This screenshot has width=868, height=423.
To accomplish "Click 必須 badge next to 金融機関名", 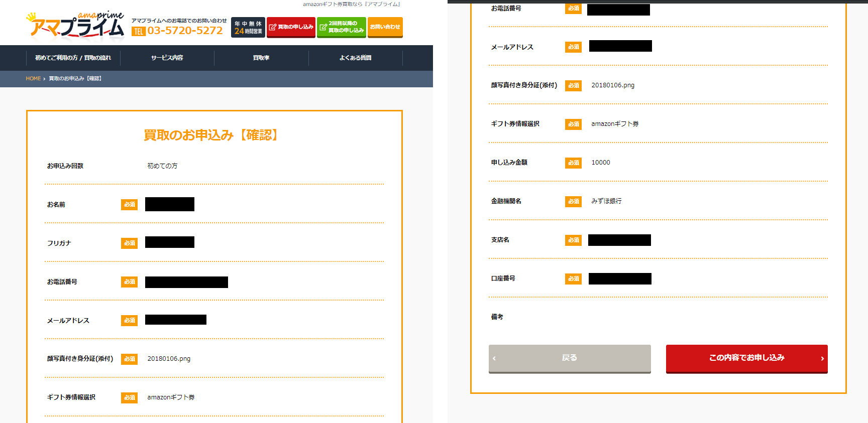I will click(x=573, y=202).
